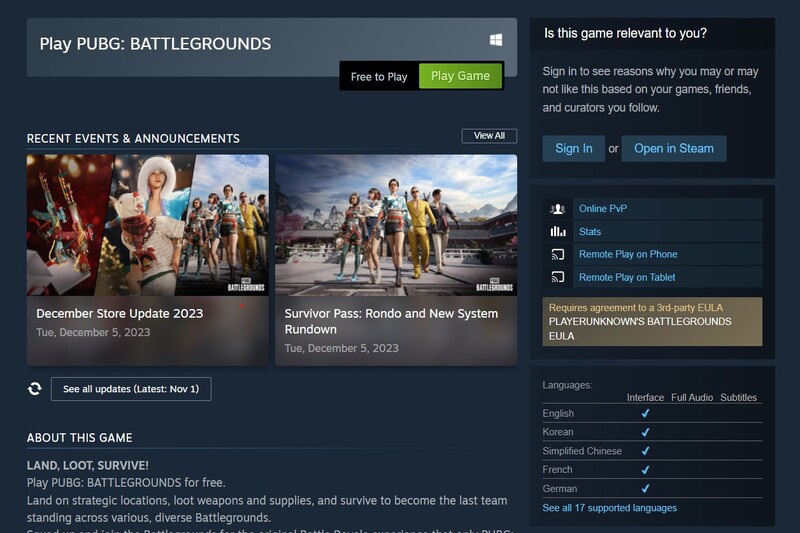Click the Subtitles column header
The width and height of the screenshot is (800, 533).
pos(738,397)
